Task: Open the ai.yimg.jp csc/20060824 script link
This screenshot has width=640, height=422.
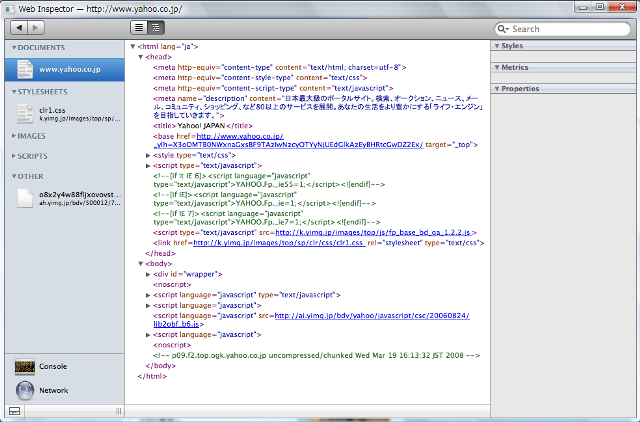Action: [372, 316]
